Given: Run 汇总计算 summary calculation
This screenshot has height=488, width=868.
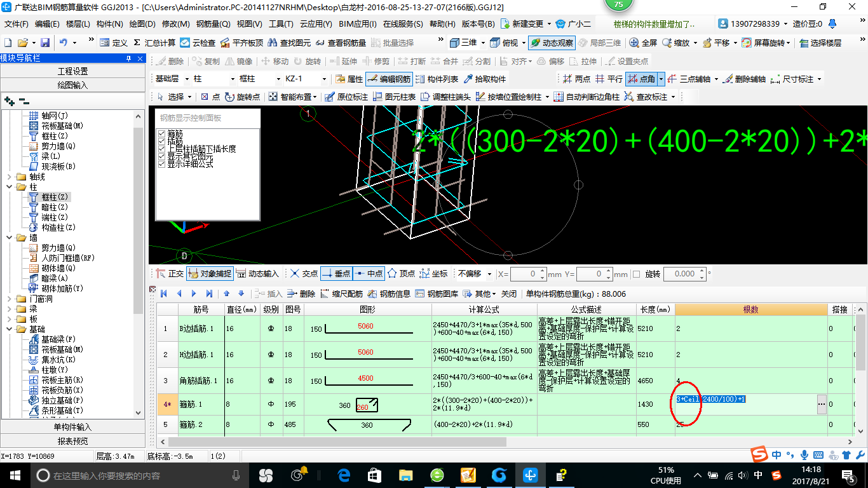Looking at the screenshot, I should click(x=154, y=43).
